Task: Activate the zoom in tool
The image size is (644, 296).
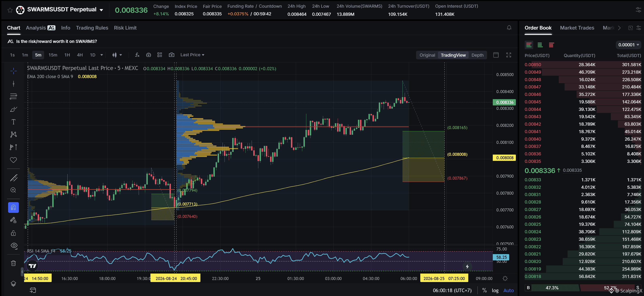Action: pyautogui.click(x=14, y=190)
